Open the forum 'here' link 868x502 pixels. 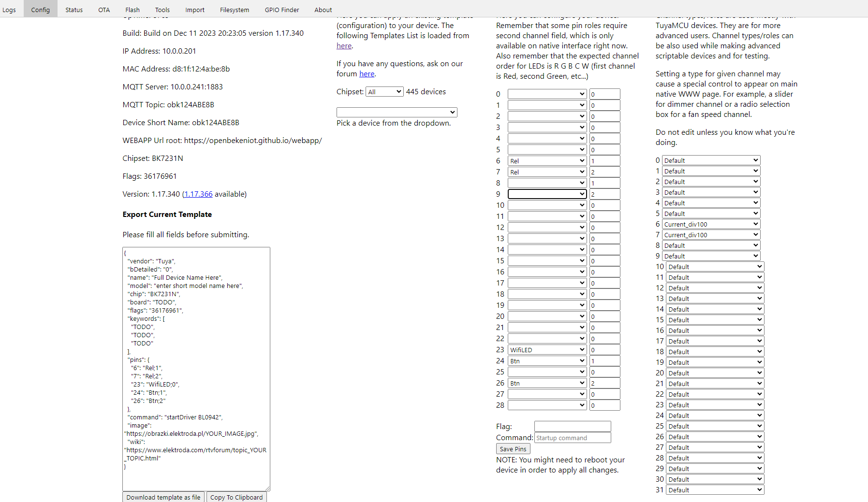367,74
